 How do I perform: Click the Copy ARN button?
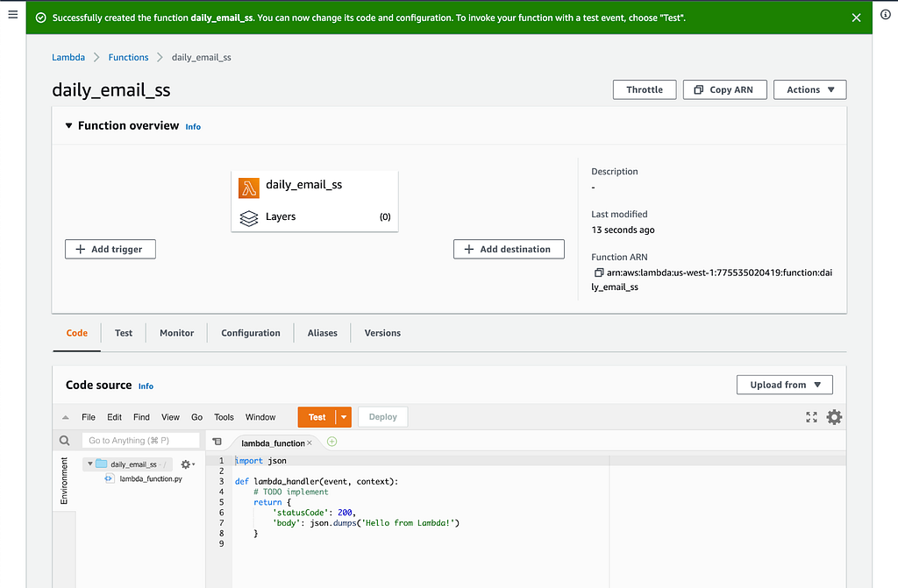724,90
